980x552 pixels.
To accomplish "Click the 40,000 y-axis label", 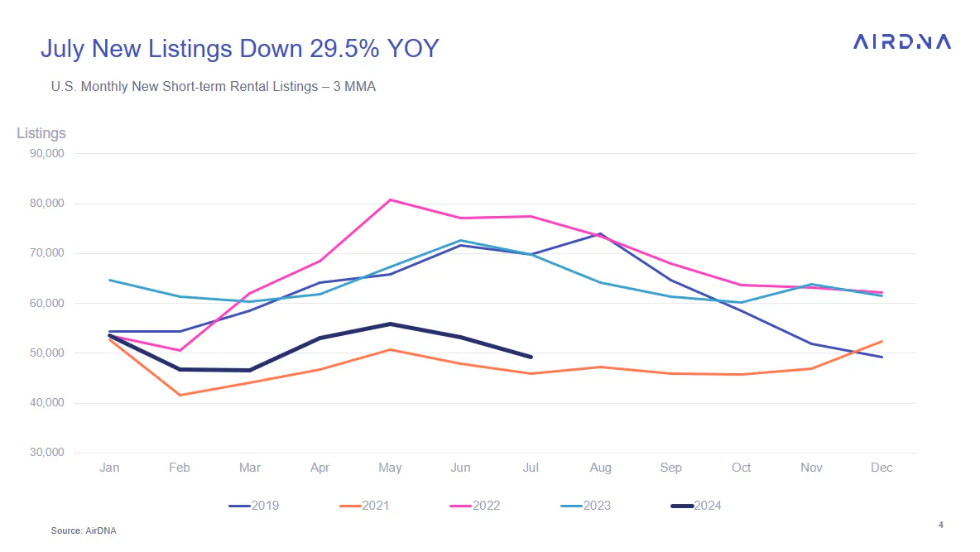I will point(47,402).
